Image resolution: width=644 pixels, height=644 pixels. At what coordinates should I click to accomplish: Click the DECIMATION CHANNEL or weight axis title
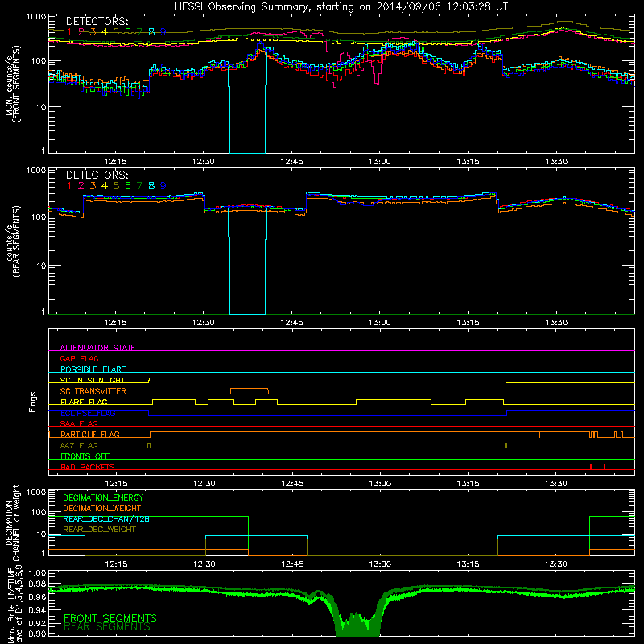12,523
